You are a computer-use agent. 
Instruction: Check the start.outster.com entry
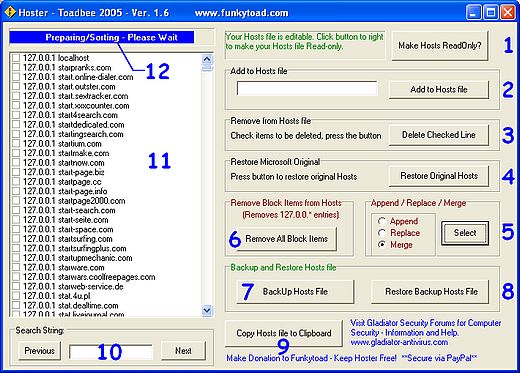pos(16,86)
